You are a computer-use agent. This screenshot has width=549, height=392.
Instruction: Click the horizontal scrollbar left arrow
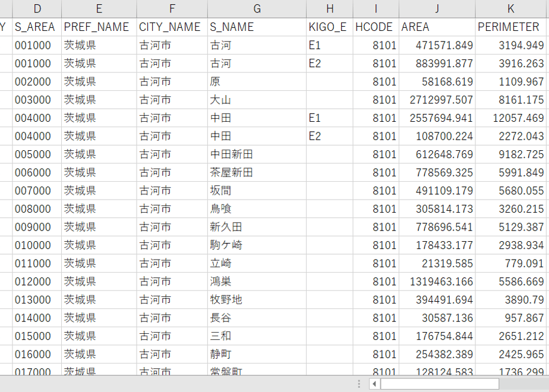pyautogui.click(x=374, y=384)
